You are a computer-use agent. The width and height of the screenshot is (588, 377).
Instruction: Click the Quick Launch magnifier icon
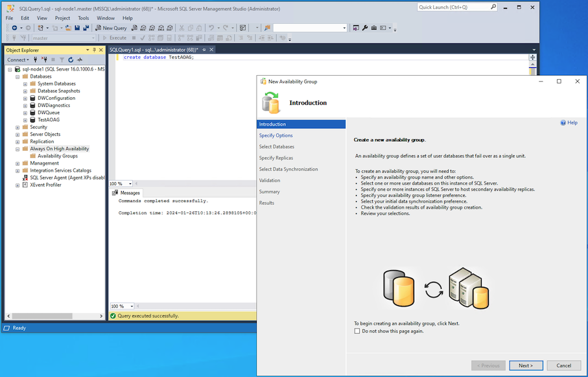tap(493, 6)
